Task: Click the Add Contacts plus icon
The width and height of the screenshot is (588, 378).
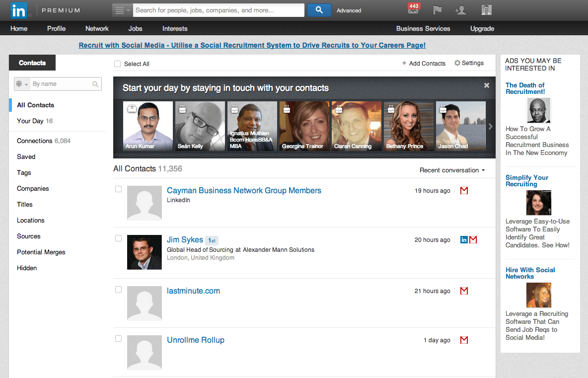Action: (x=404, y=63)
